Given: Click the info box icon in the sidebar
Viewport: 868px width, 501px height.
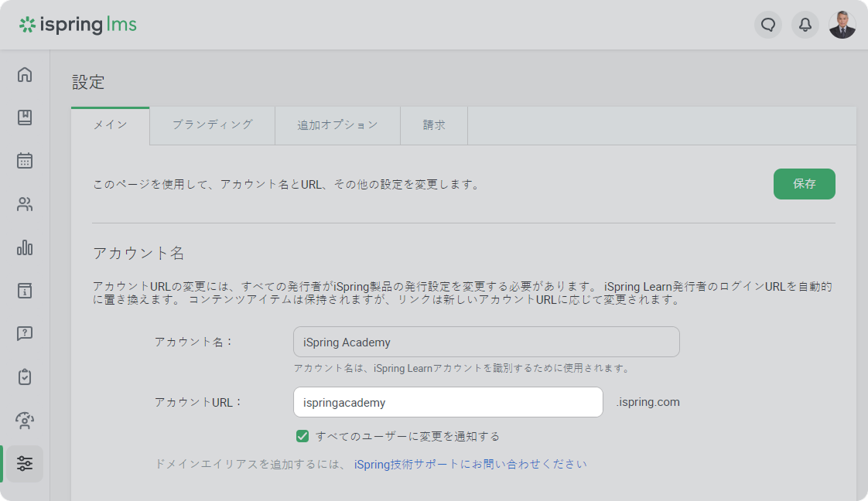Looking at the screenshot, I should point(25,291).
